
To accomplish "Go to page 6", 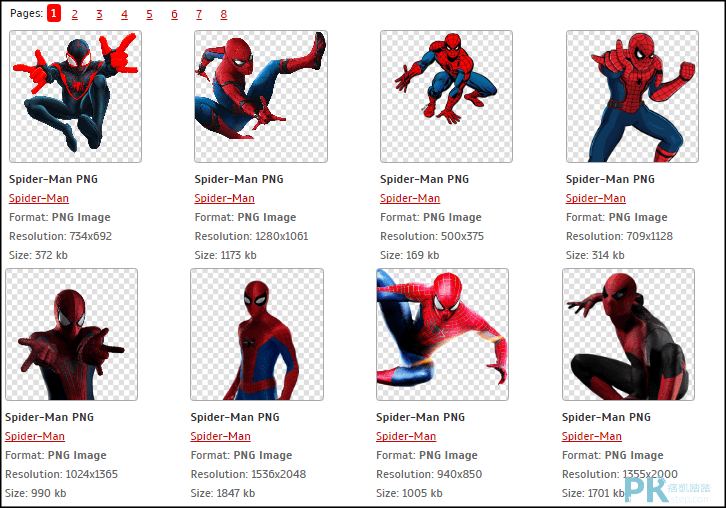I will tap(174, 14).
